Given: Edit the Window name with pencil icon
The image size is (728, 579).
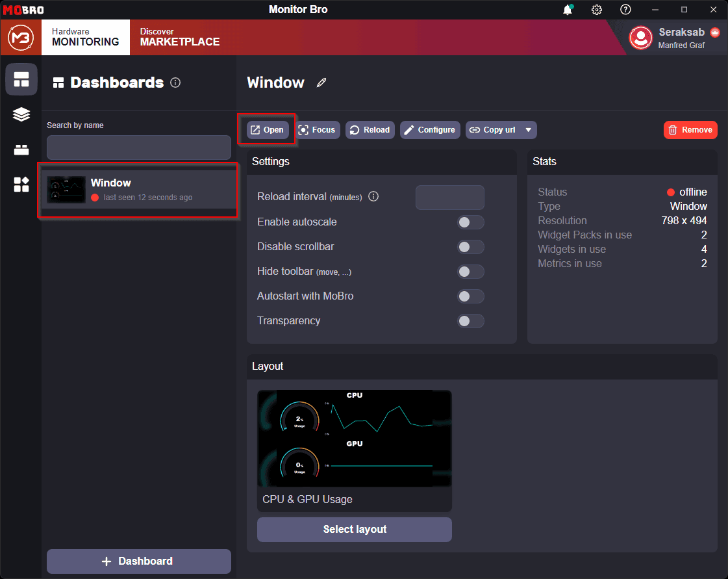Looking at the screenshot, I should (x=321, y=83).
